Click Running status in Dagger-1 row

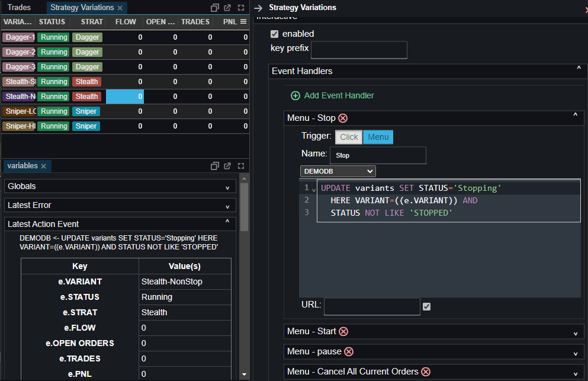[x=54, y=37]
